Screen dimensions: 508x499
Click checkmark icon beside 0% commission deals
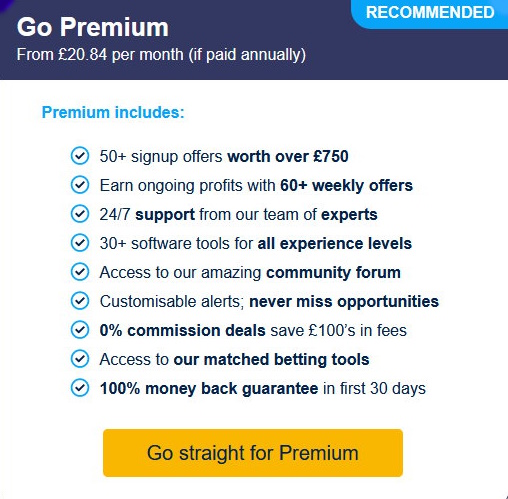click(80, 330)
